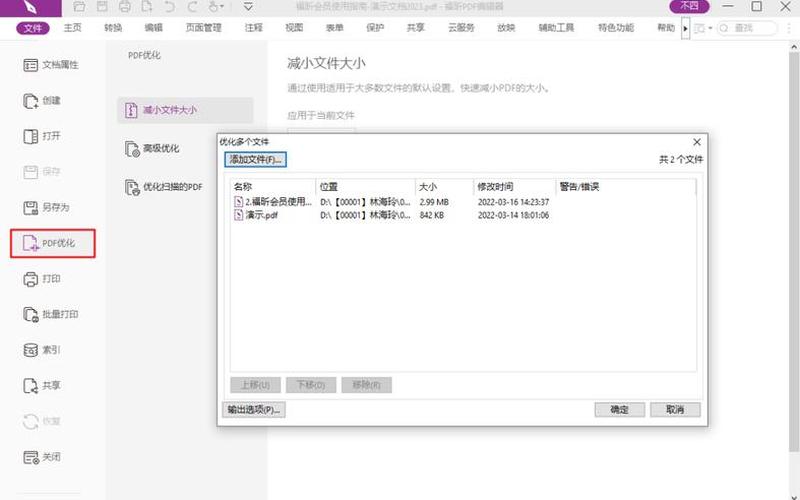Screen dimensions: 800x500
Task: Click 恢复 in the left sidebar
Action: tap(42, 421)
